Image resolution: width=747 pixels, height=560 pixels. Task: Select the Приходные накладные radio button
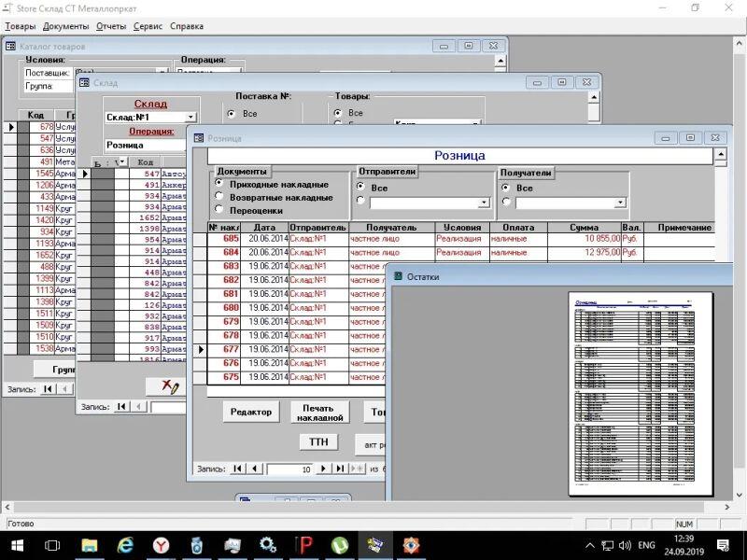(x=220, y=184)
